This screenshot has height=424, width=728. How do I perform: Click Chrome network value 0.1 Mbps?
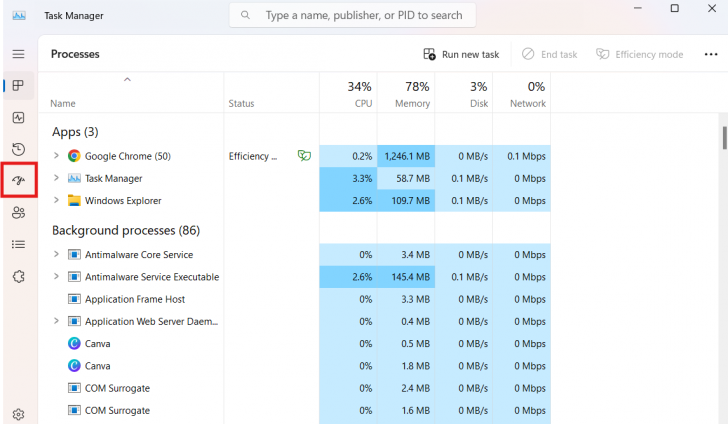526,156
